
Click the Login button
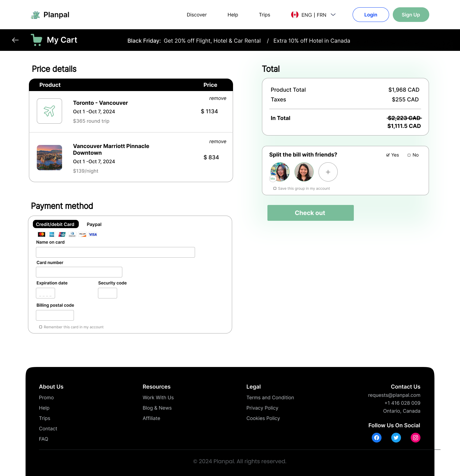coord(371,15)
